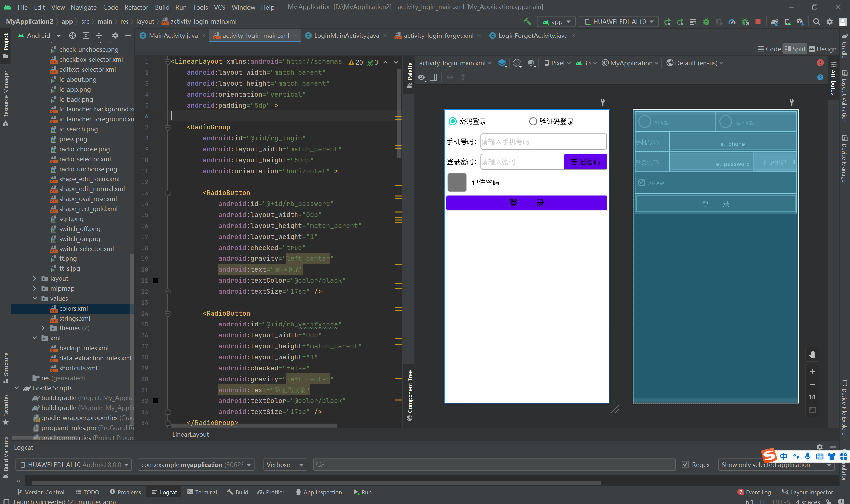Open the Refactor menu

pyautogui.click(x=136, y=7)
